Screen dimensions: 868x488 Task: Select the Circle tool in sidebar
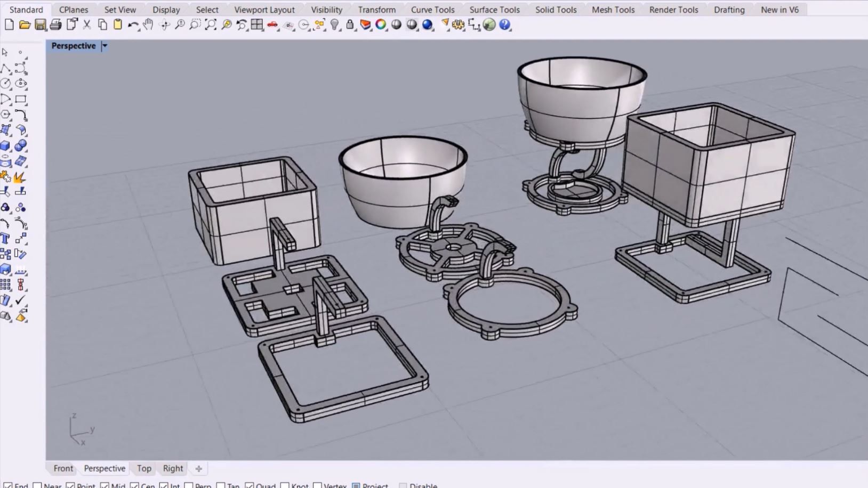pos(5,84)
